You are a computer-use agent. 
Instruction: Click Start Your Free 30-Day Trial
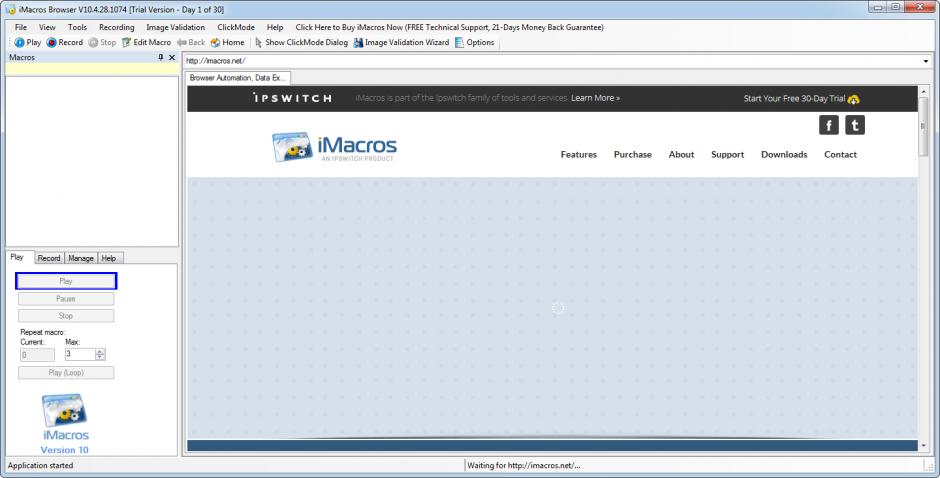pyautogui.click(x=794, y=99)
